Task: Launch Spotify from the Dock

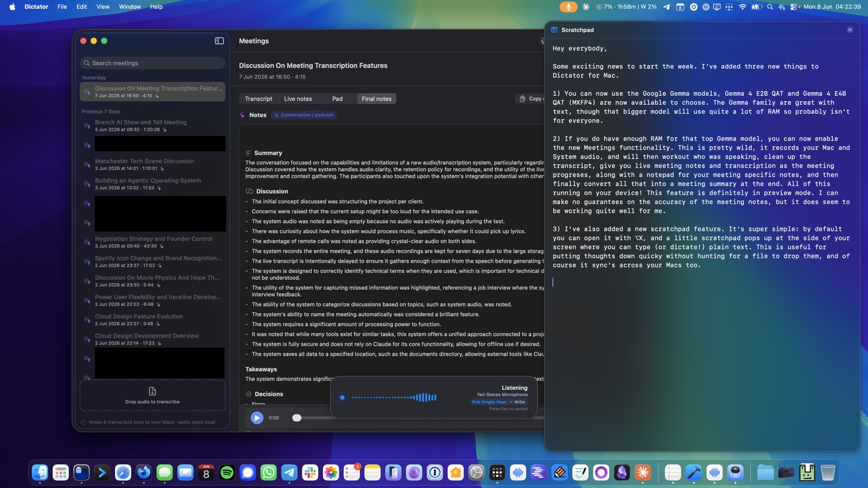Action: coord(227,472)
